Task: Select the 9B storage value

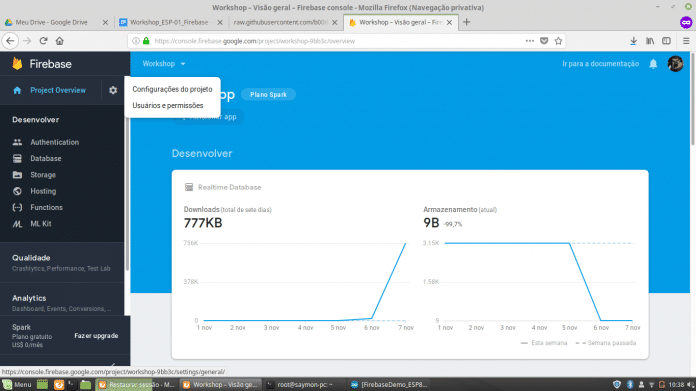Action: coord(431,223)
